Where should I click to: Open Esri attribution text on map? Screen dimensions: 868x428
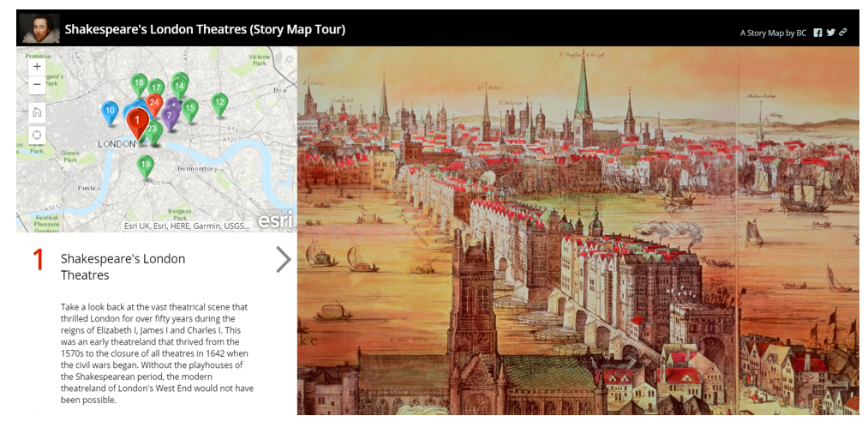coord(187,226)
